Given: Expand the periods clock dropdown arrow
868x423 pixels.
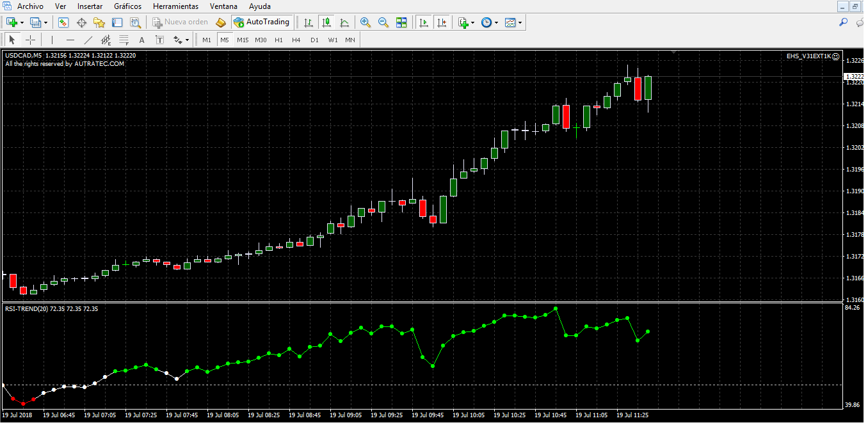Looking at the screenshot, I should click(497, 22).
